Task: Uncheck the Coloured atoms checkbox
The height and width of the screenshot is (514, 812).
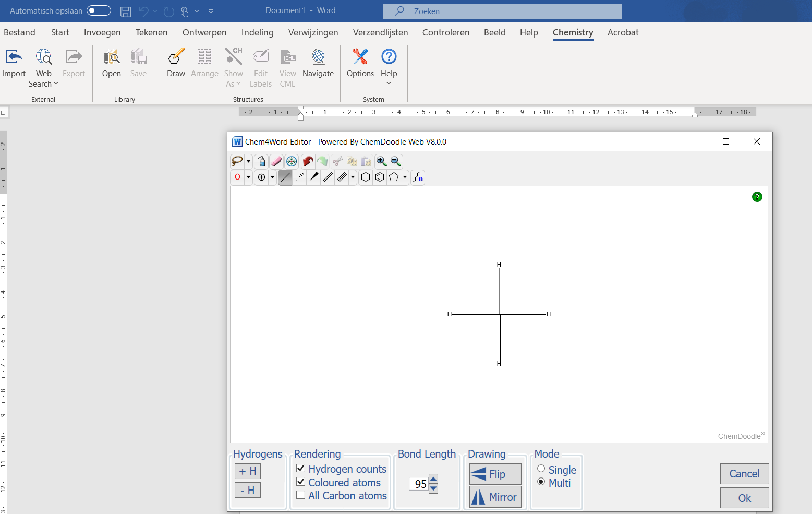Action: 301,482
